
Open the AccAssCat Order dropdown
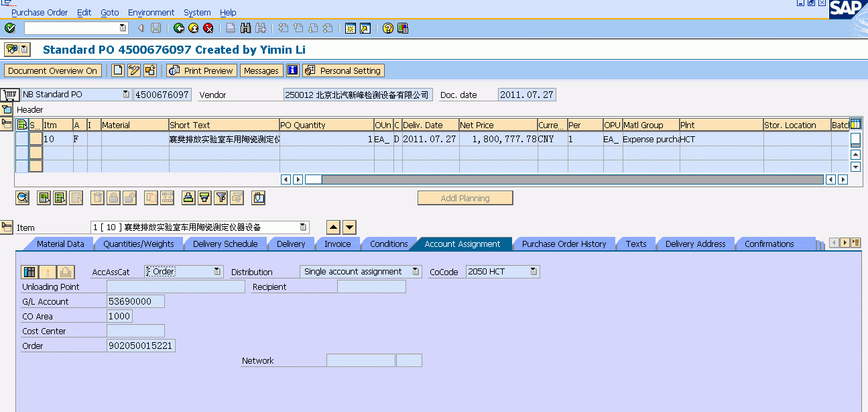click(217, 272)
